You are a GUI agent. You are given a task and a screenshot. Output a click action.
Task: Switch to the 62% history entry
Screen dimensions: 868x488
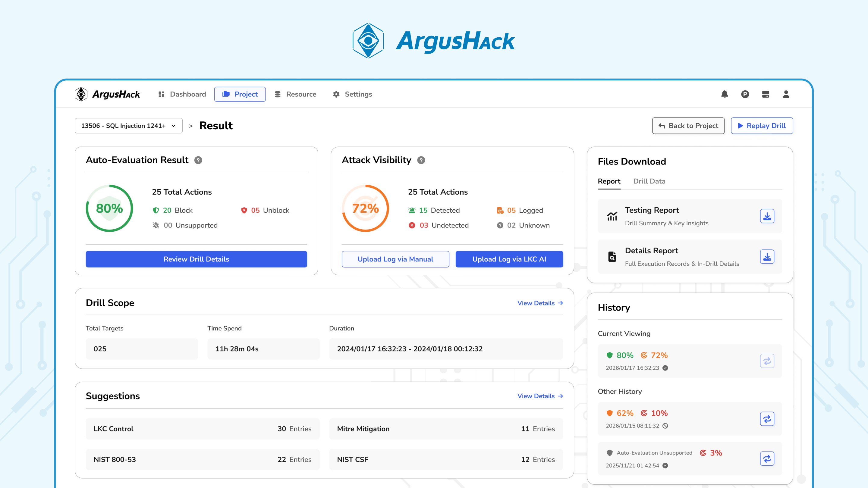(x=767, y=419)
